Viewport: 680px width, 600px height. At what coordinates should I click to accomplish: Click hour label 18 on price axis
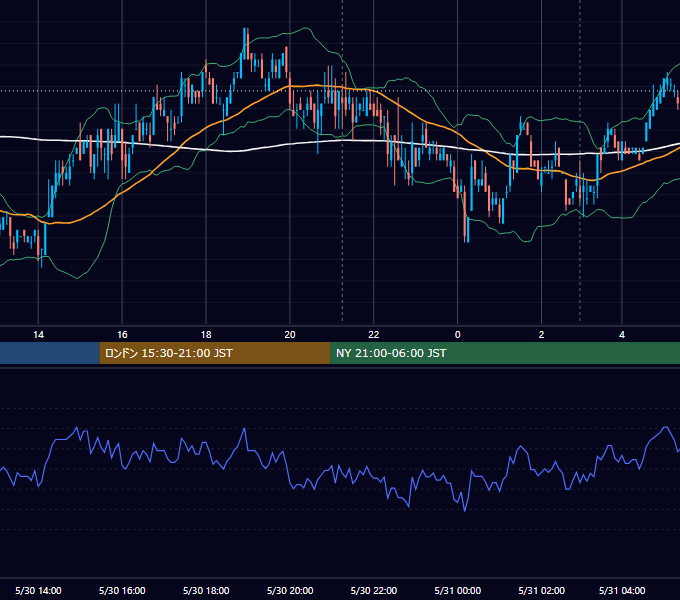(x=206, y=335)
